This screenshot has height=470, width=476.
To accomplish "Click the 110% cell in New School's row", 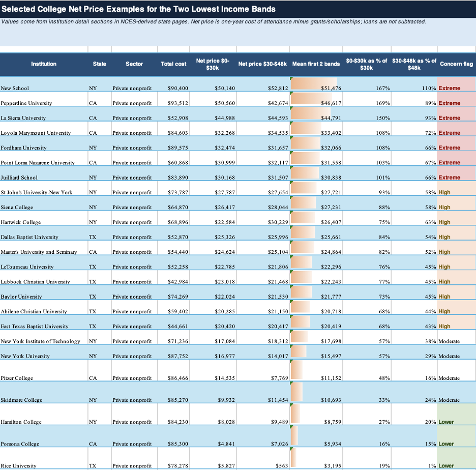I will click(x=414, y=84).
